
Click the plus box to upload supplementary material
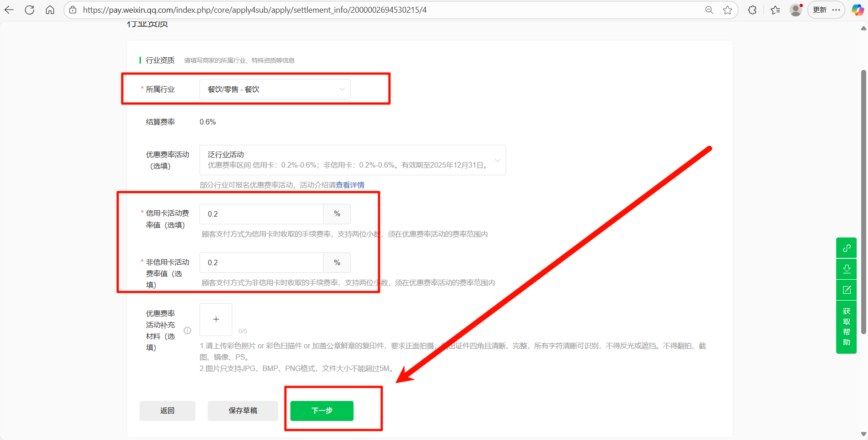tap(216, 319)
